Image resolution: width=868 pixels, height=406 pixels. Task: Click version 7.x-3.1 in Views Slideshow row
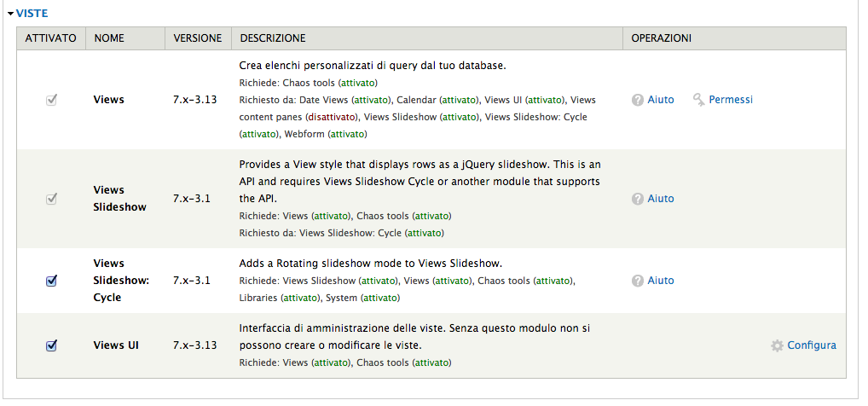(192, 199)
